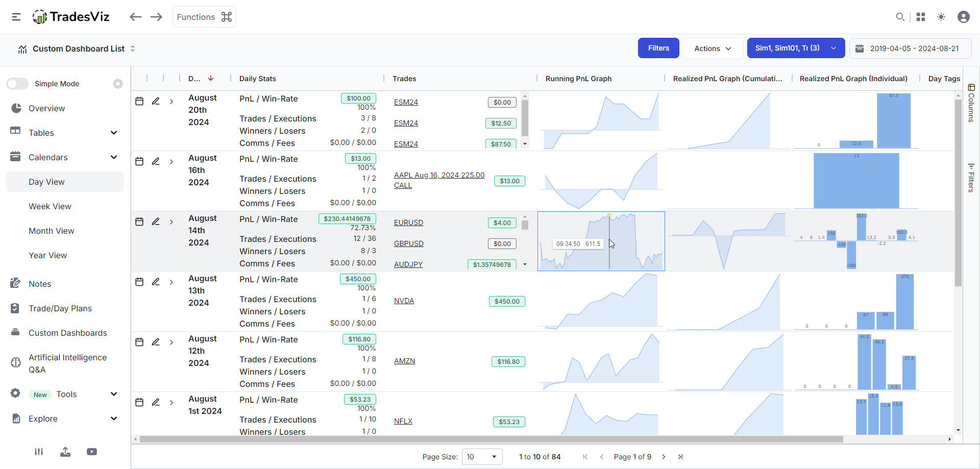Screen dimensions: 980x469
Task: Open the NFLX trade link
Action: (403, 421)
